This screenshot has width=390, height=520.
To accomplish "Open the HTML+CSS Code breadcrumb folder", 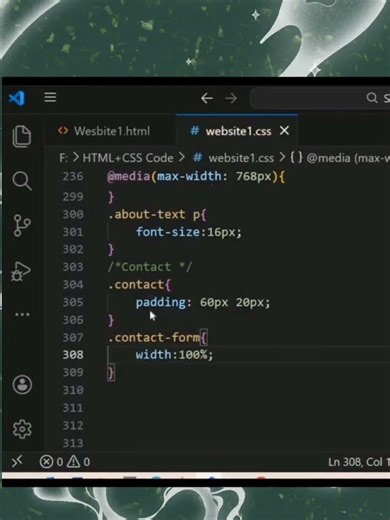I will point(128,158).
